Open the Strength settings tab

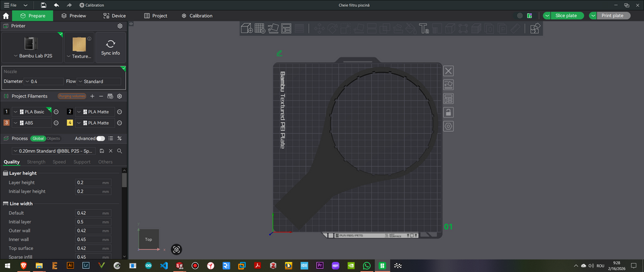(36, 162)
